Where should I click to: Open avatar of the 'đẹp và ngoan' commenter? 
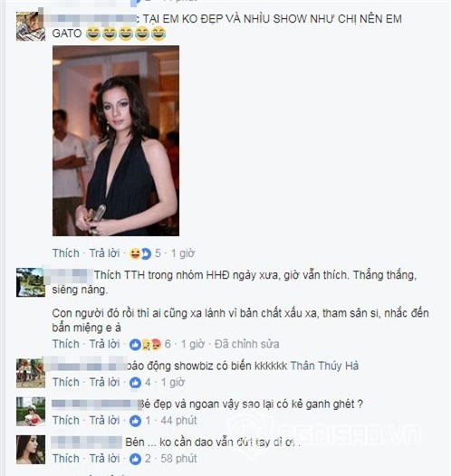coord(31,412)
